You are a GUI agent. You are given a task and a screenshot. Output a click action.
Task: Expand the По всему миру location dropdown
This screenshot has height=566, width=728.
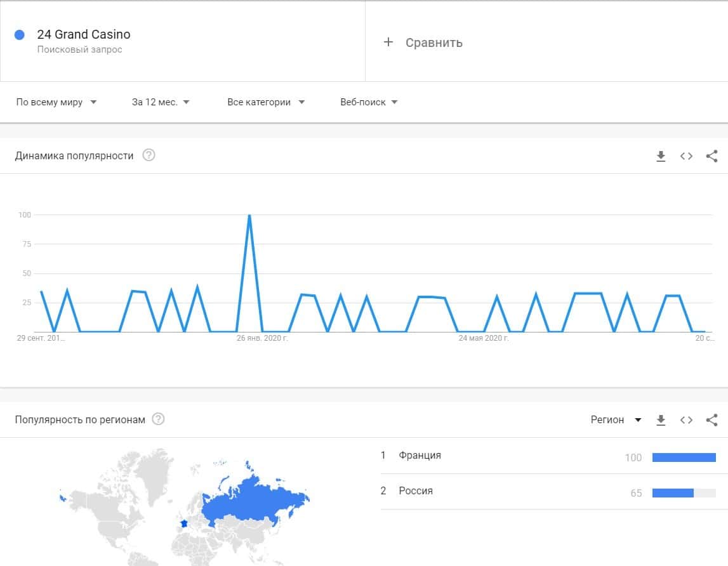(56, 102)
